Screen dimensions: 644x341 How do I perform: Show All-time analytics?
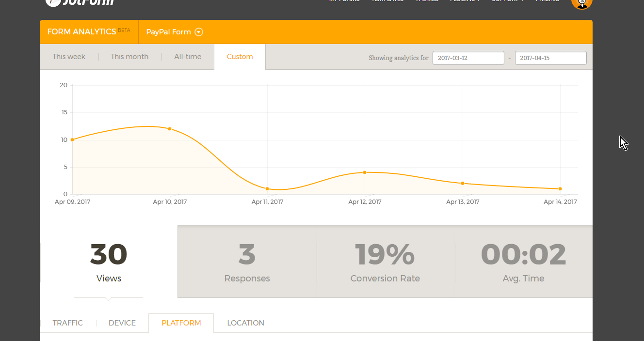coord(188,57)
